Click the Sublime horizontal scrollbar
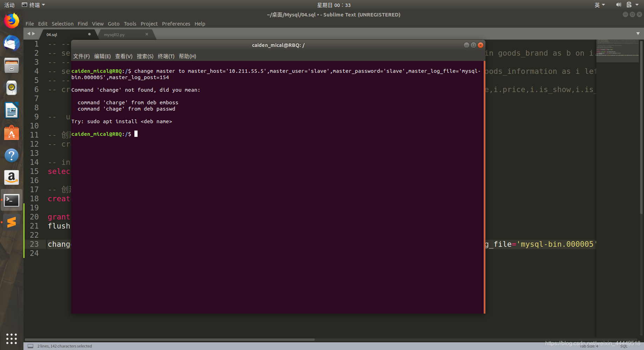The image size is (644, 350). (169, 339)
